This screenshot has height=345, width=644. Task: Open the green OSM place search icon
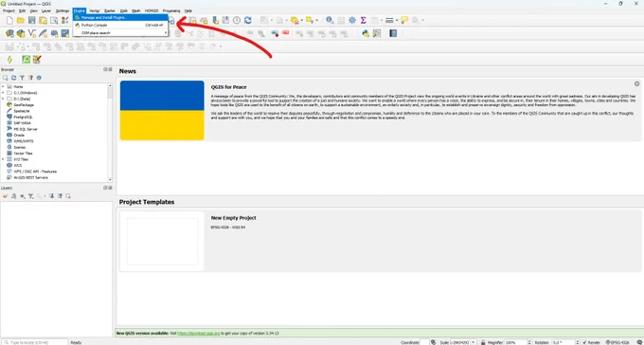26,60
